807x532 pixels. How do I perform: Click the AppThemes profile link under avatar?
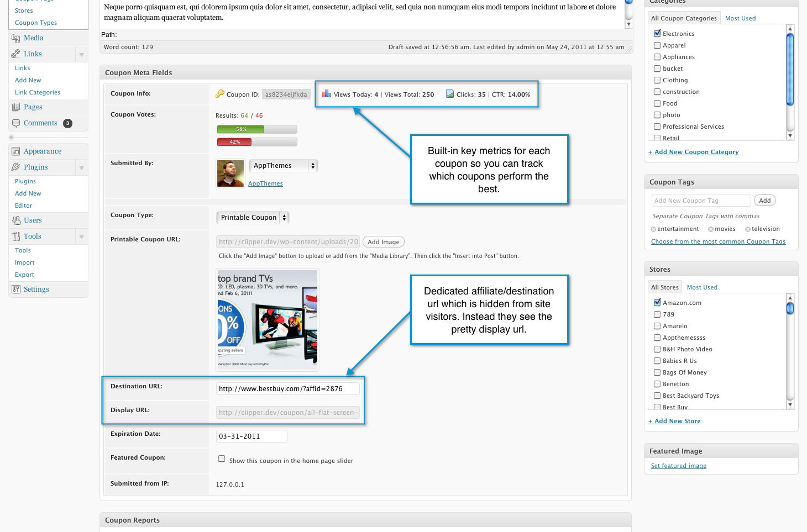point(265,183)
